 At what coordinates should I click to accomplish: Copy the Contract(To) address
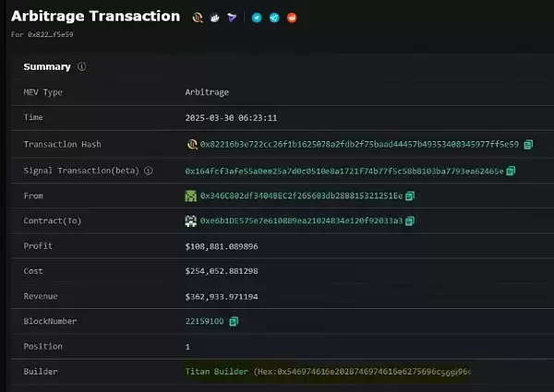(x=410, y=220)
